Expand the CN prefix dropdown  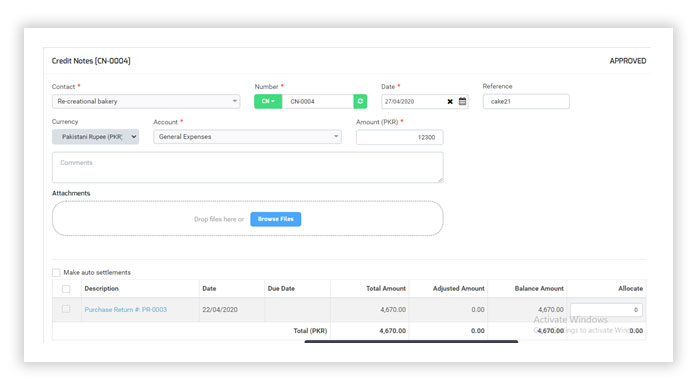[268, 101]
